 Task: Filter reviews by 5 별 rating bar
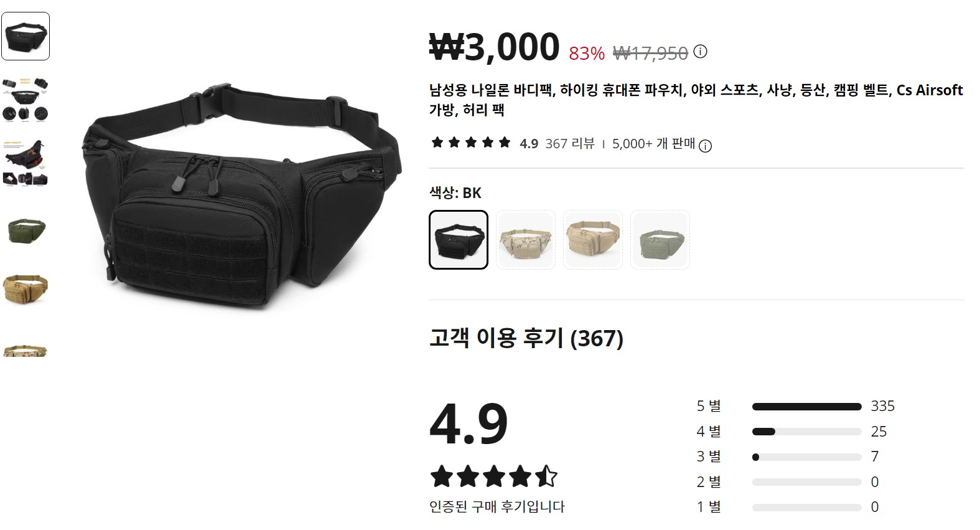click(x=807, y=407)
